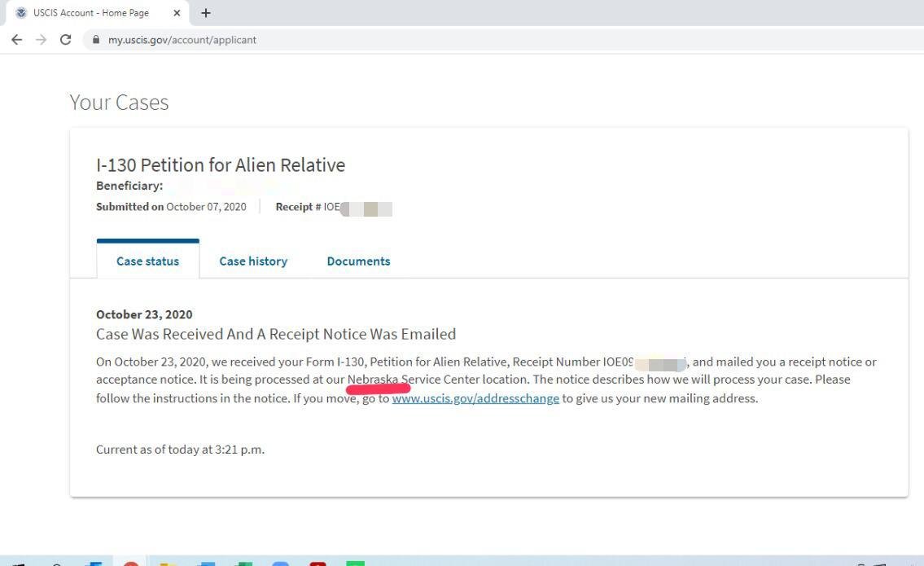This screenshot has width=924, height=566.
Task: Click "Current as of today at 3:21 p.m."
Action: point(180,450)
